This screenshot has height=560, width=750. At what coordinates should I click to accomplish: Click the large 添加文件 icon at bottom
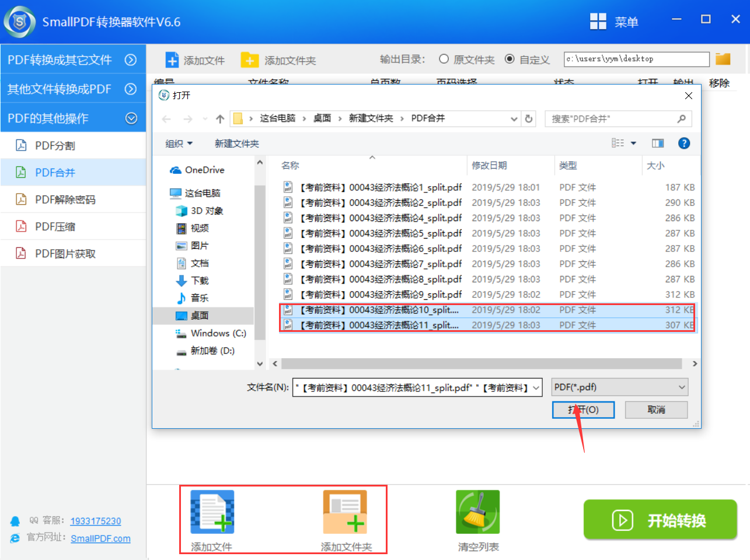tap(212, 512)
